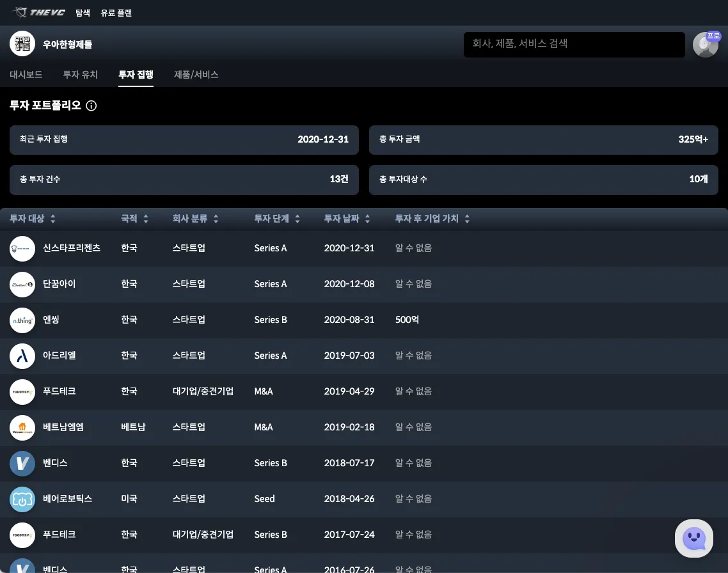Open 아드리엘 company logo
Image resolution: width=728 pixels, height=573 pixels.
[22, 356]
